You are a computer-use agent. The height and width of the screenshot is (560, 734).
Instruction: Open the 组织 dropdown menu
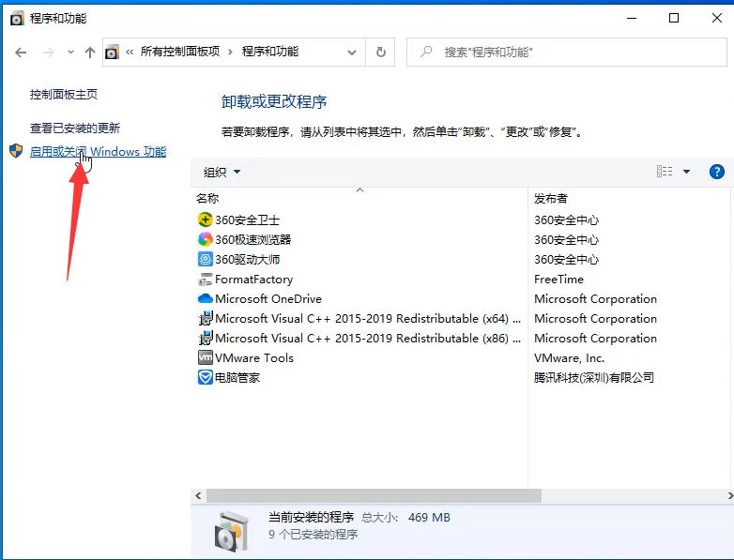coord(222,172)
